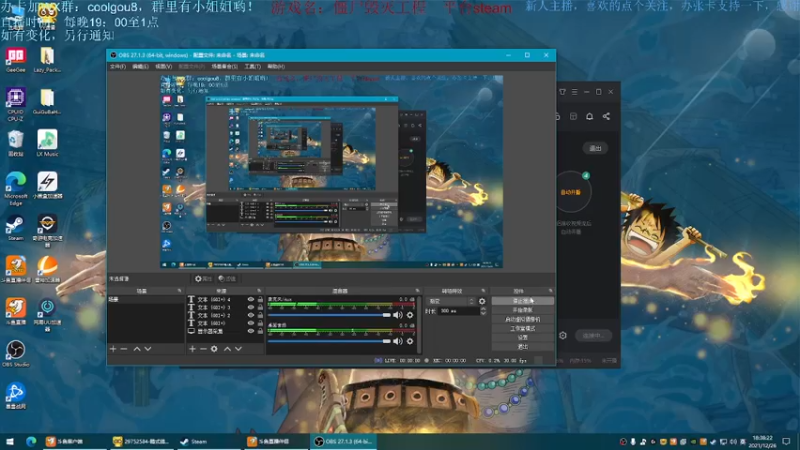
Task: Hide the 文本 (GDI+) 3 source
Action: click(x=251, y=308)
